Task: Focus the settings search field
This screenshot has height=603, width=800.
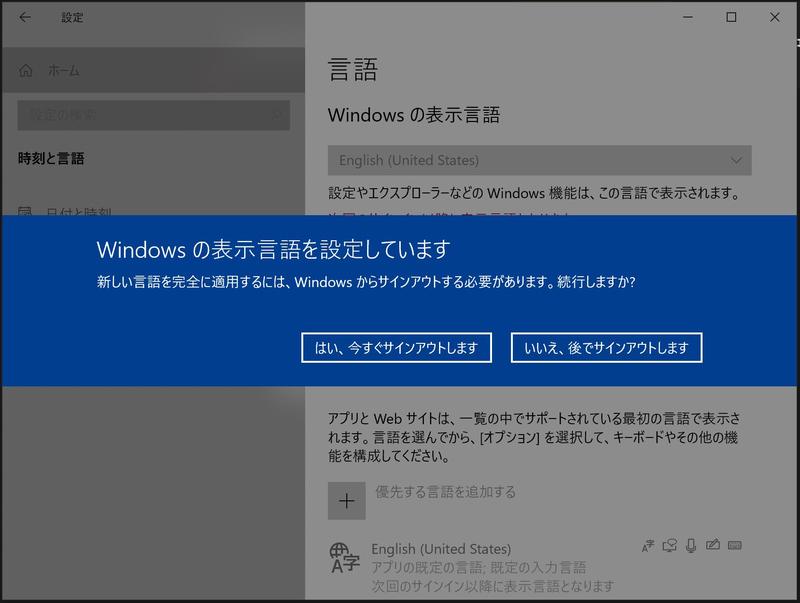Action: click(154, 115)
